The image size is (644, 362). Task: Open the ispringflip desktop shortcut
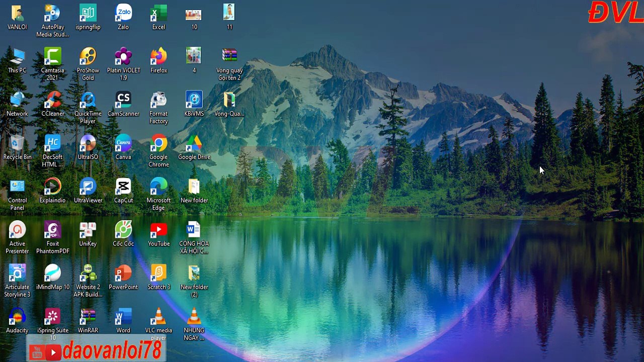pyautogui.click(x=88, y=14)
